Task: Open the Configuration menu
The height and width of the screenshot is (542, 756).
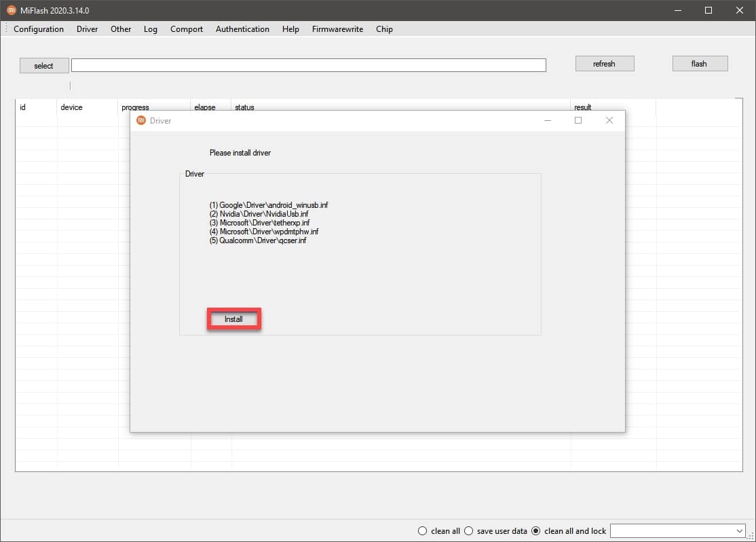Action: [x=39, y=29]
